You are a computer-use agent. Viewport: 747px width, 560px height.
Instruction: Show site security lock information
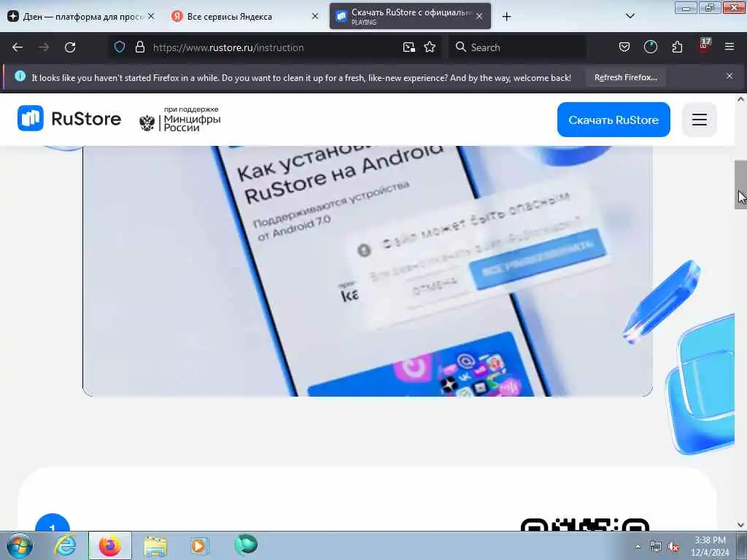[139, 47]
